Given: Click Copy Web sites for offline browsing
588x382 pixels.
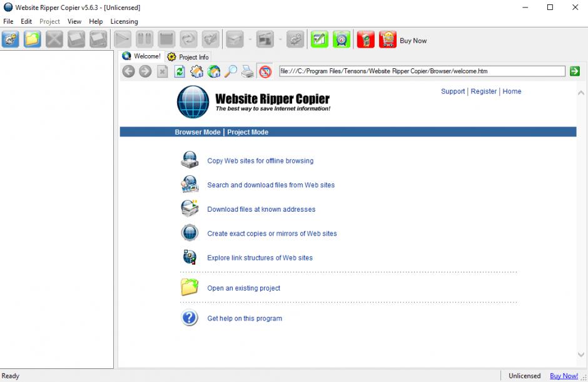Looking at the screenshot, I should pos(260,160).
